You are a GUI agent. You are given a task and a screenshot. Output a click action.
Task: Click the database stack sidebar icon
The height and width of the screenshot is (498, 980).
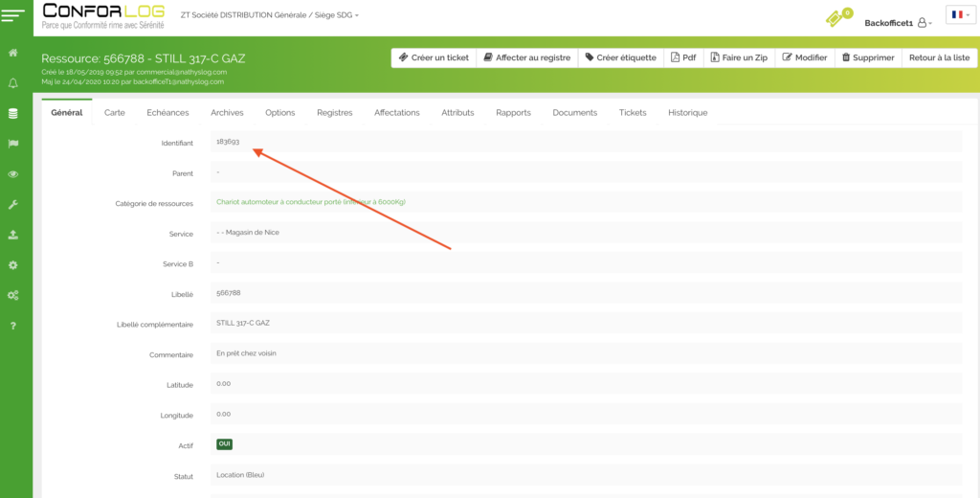coord(13,113)
